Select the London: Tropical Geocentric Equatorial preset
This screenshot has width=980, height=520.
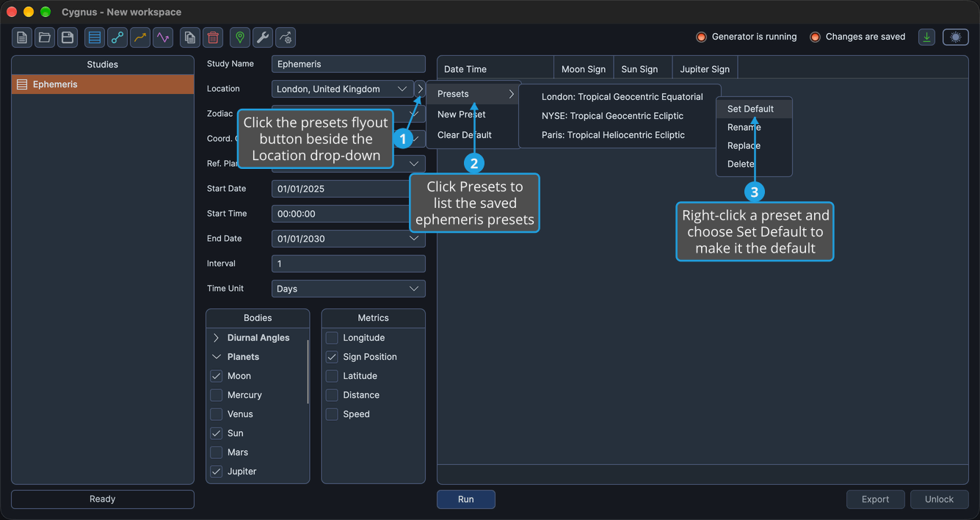622,97
